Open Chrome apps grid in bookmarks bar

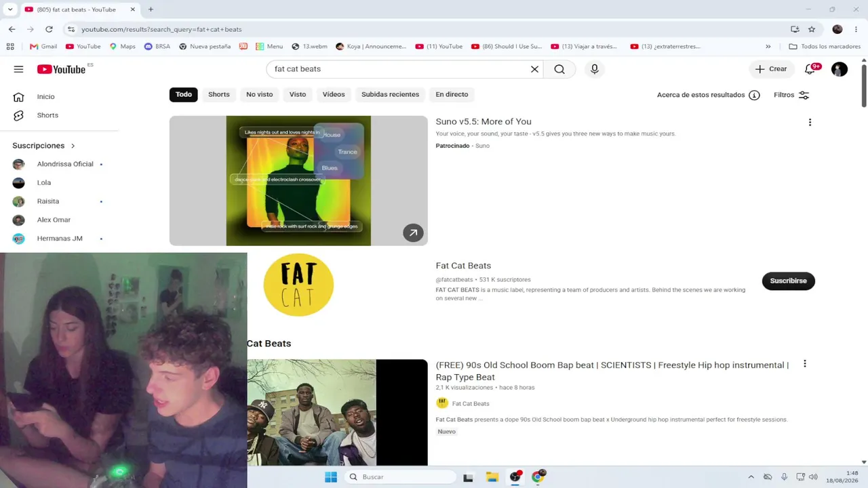coord(10,47)
